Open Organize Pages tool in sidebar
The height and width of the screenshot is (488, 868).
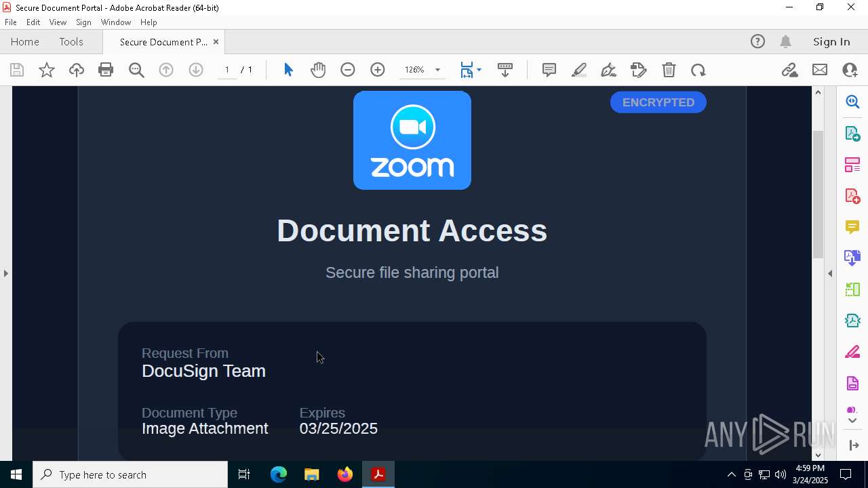852,164
